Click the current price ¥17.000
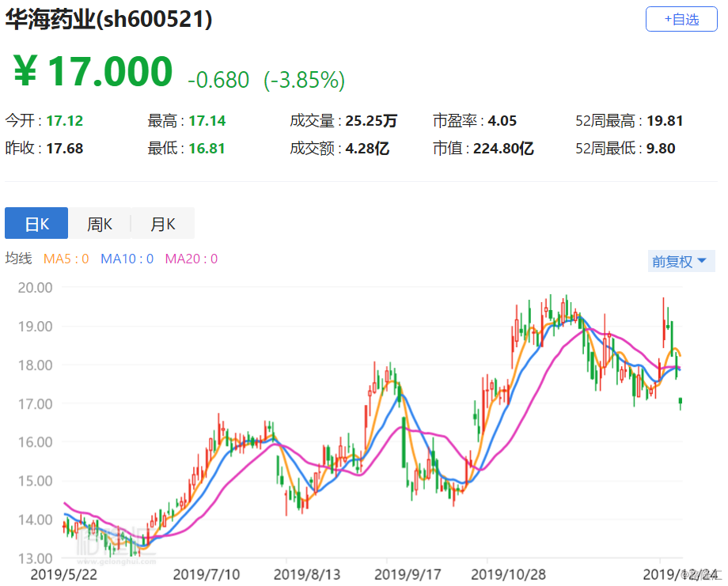The height and width of the screenshot is (586, 728). 93,71
